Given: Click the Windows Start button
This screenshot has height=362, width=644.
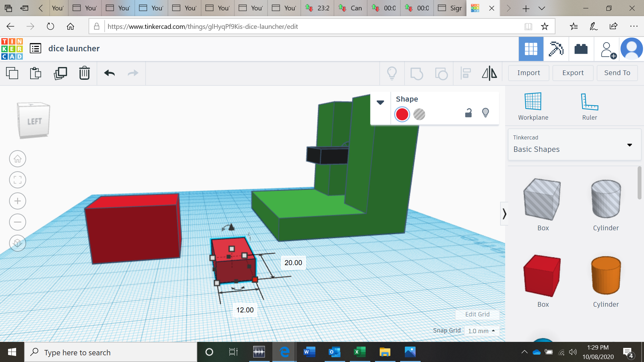Looking at the screenshot, I should pyautogui.click(x=12, y=352).
